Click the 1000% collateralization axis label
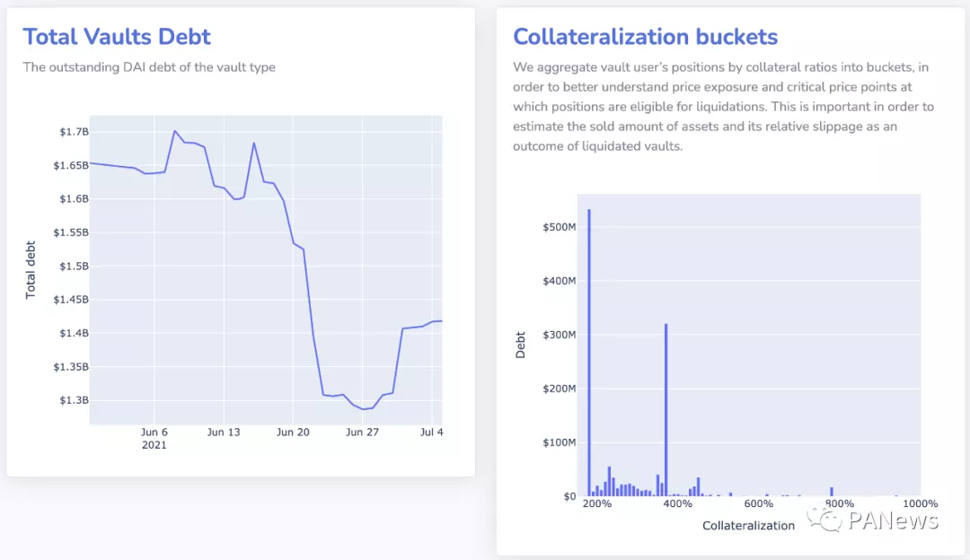 (x=919, y=503)
